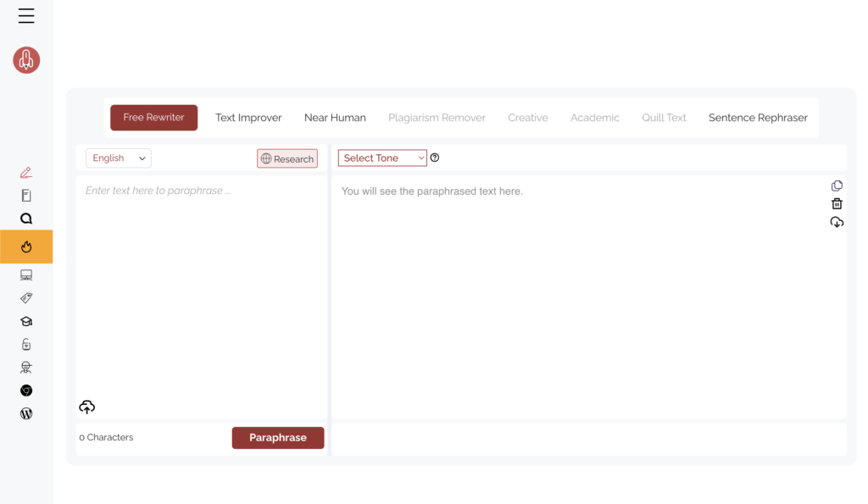The image size is (868, 504).
Task: Open the graduation cap icon in sidebar
Action: tap(26, 321)
